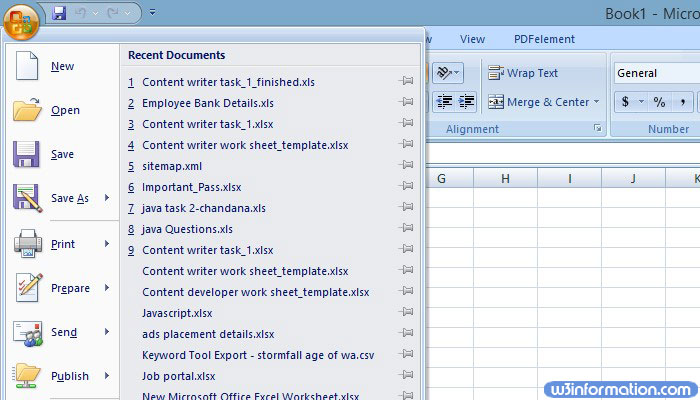Open recent file ads placement details.xlsx
The width and height of the screenshot is (700, 400).
pyautogui.click(x=208, y=334)
